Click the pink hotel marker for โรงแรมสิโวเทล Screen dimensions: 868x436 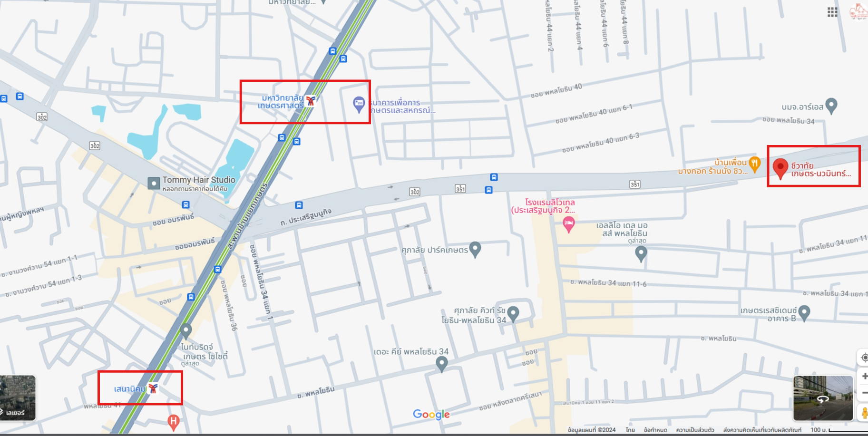pyautogui.click(x=568, y=224)
